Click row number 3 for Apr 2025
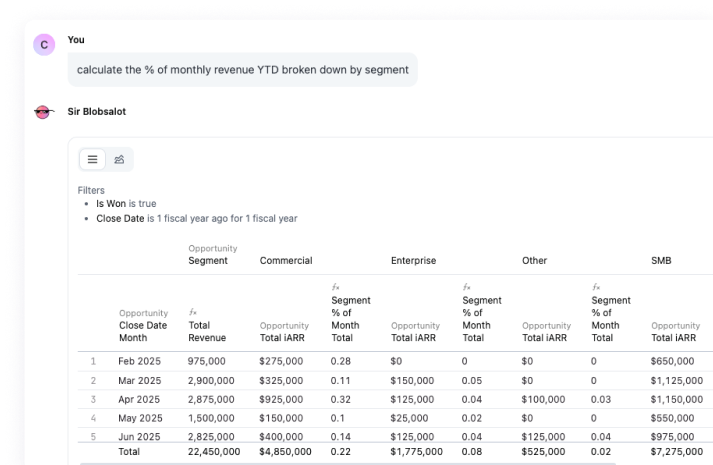Viewport: 713px width, 465px height. click(x=93, y=399)
